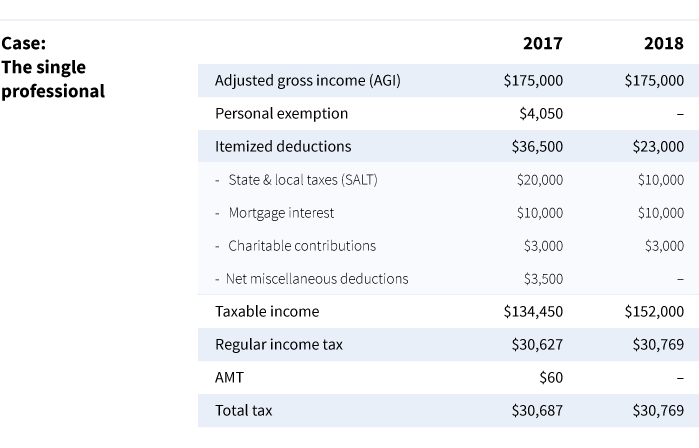Click the Mortgage interest row label
This screenshot has width=699, height=448.
tap(281, 213)
